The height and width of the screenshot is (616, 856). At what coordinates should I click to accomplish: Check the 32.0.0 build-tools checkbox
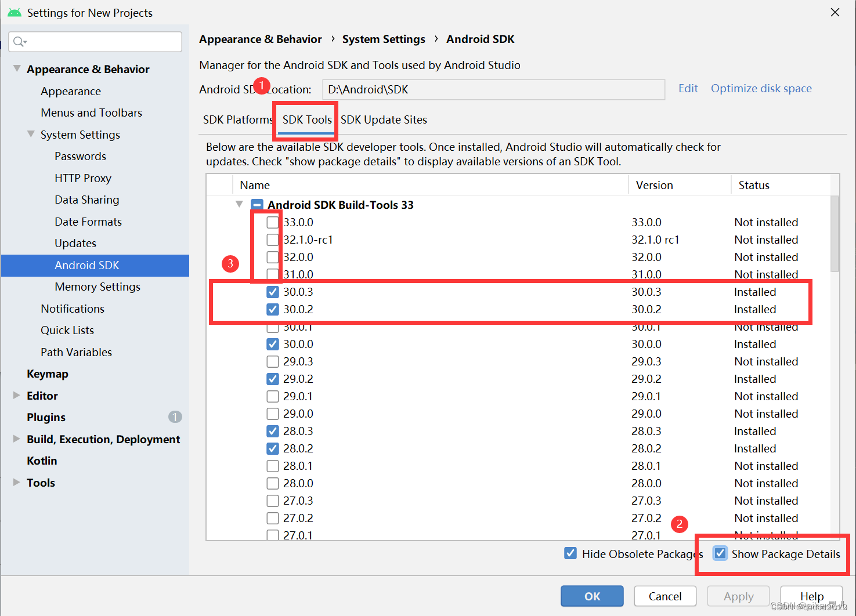click(x=273, y=257)
